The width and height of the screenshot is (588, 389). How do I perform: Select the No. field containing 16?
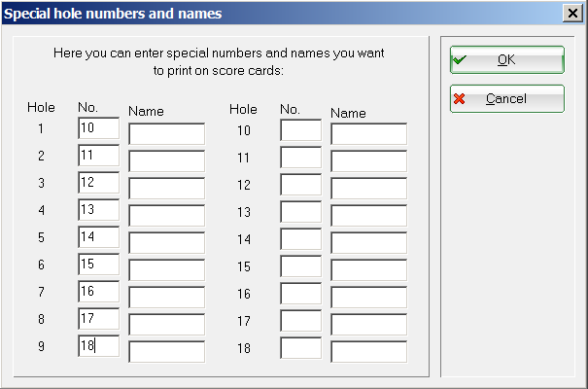point(98,293)
